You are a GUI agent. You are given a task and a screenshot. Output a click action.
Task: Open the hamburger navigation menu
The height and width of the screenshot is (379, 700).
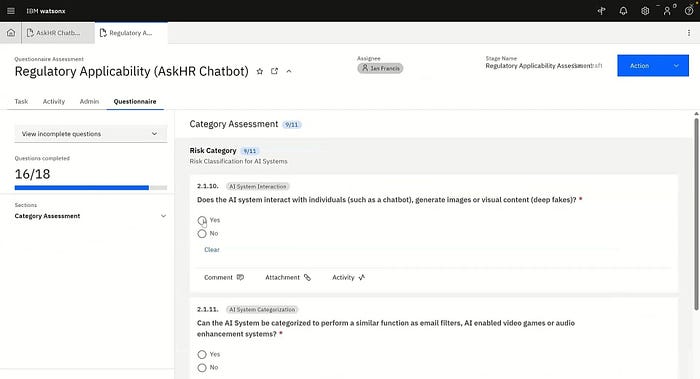coord(11,11)
